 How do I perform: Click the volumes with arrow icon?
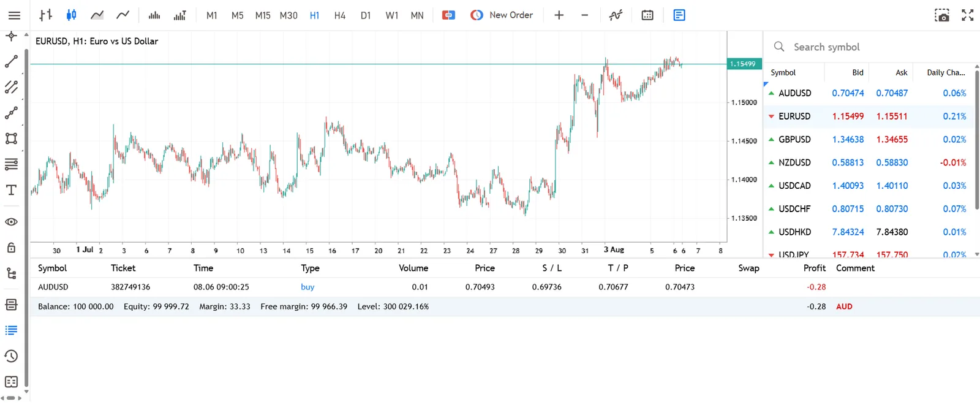(x=179, y=15)
